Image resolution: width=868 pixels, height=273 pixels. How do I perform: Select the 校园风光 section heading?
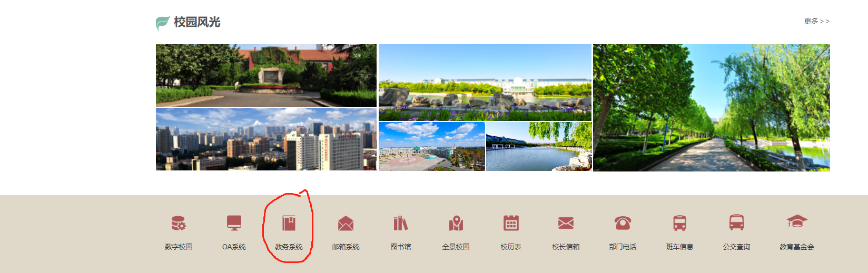coord(197,22)
